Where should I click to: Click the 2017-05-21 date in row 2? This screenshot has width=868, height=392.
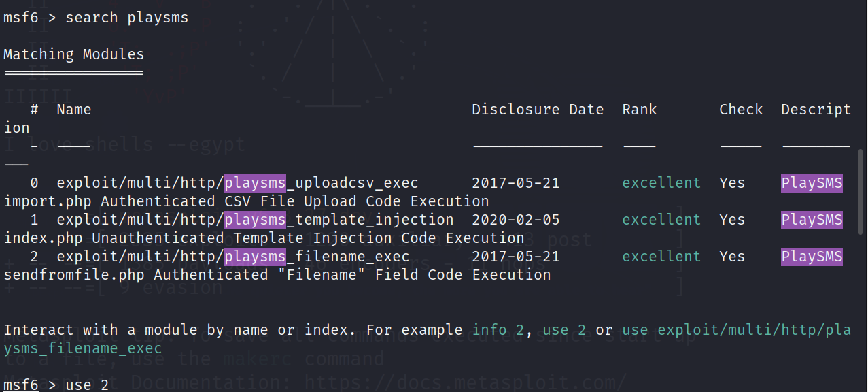coord(516,257)
